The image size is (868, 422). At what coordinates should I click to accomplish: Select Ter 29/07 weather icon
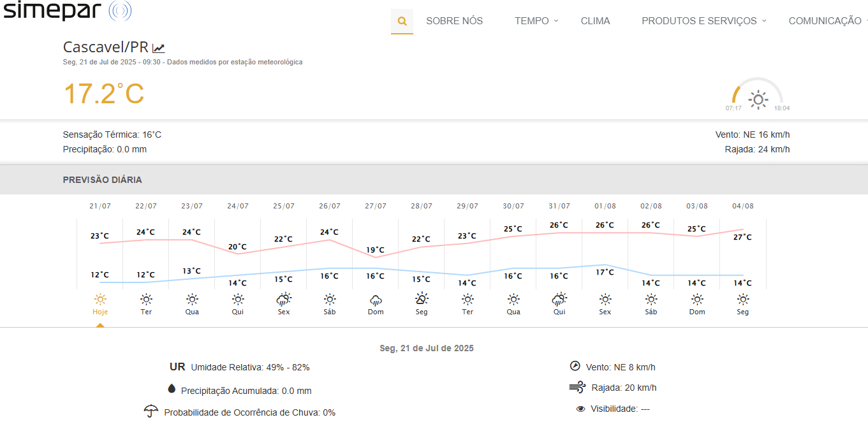coord(467,299)
